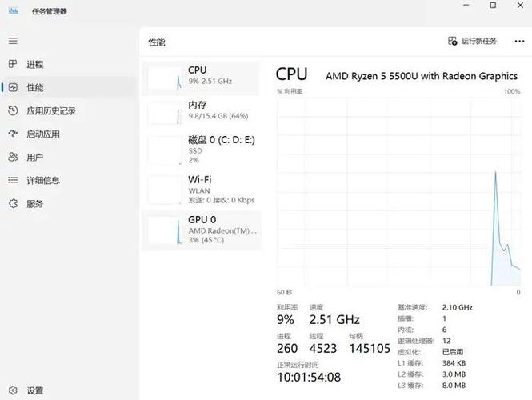Viewport: 532px width, 400px height.
Task: Select the 内存 (memory) performance item
Action: [201, 112]
